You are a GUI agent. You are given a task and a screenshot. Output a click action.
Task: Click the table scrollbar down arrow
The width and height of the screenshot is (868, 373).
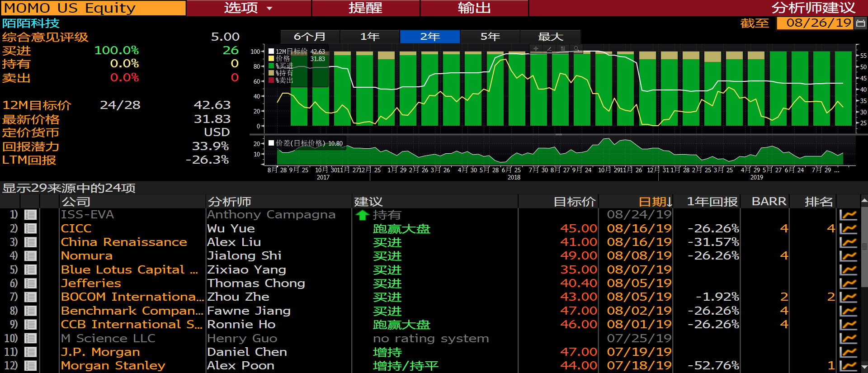tap(864, 367)
